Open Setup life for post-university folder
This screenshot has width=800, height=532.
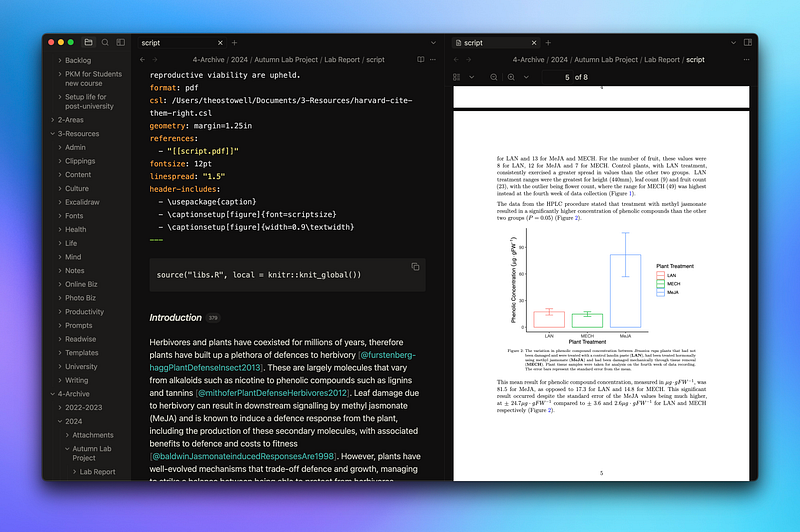click(x=89, y=102)
